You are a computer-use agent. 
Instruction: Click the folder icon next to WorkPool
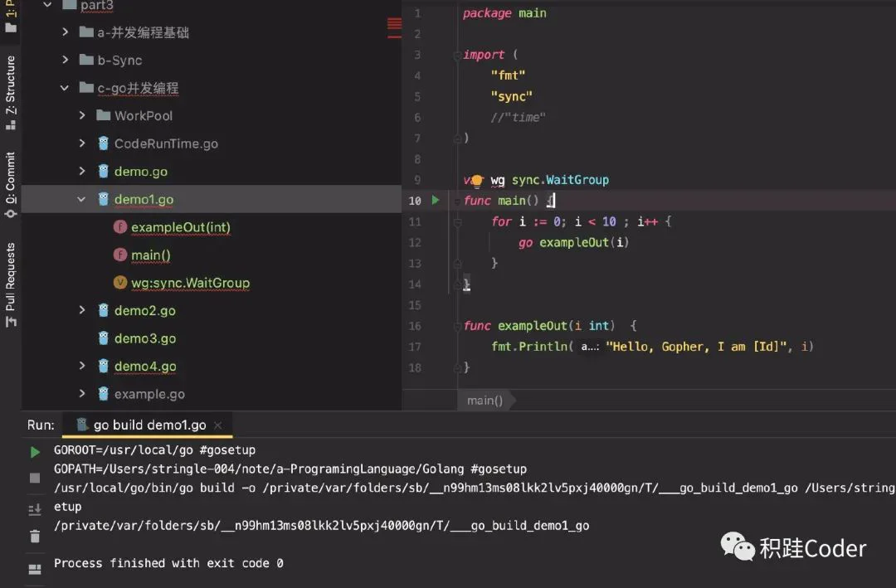point(104,115)
